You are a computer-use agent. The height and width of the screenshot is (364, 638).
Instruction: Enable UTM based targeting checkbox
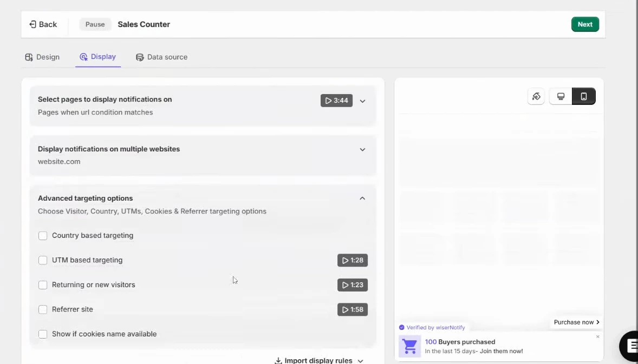(43, 260)
